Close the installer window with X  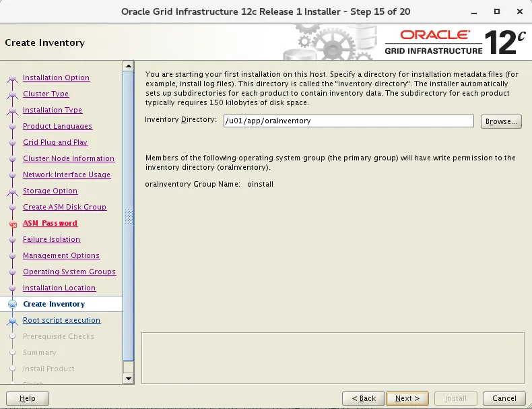click(519, 11)
